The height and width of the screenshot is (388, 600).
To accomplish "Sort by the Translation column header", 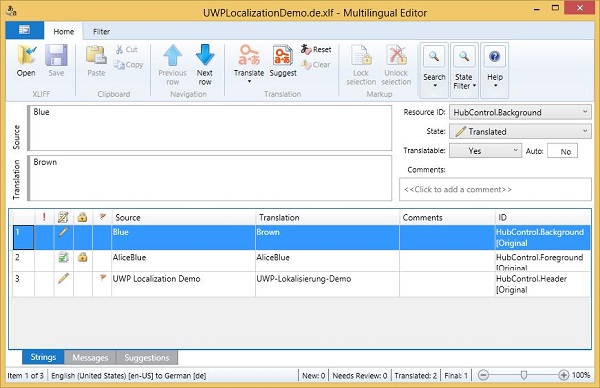I will point(327,217).
